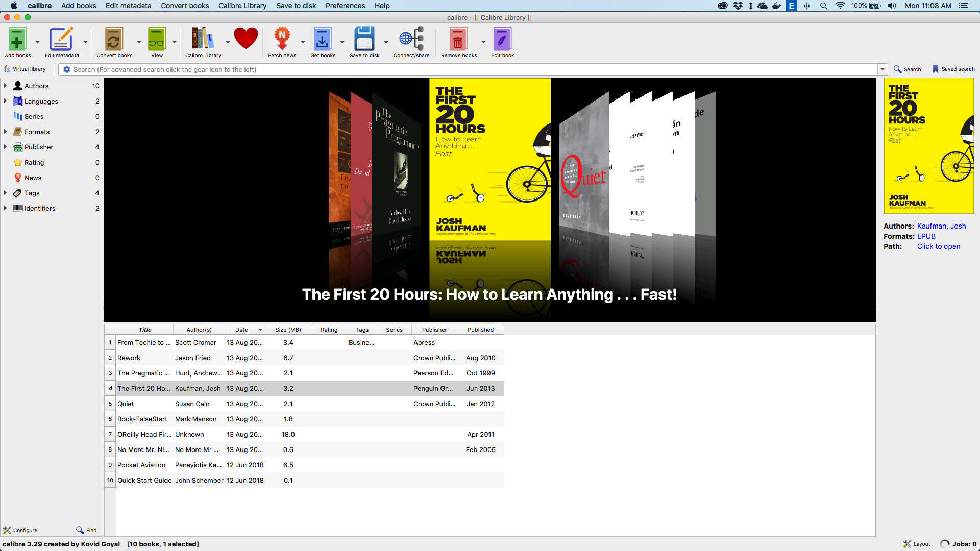Image resolution: width=980 pixels, height=551 pixels.
Task: Click the Add books toolbar icon
Action: coord(17,39)
